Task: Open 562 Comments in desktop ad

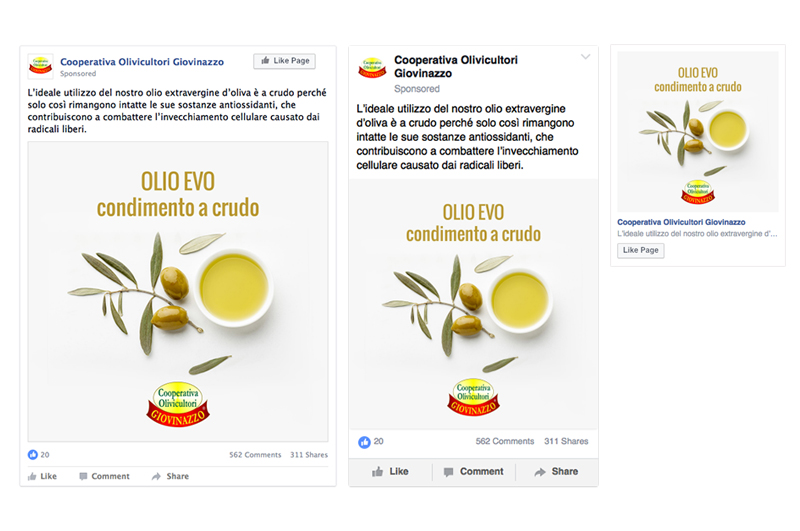Action: point(255,454)
